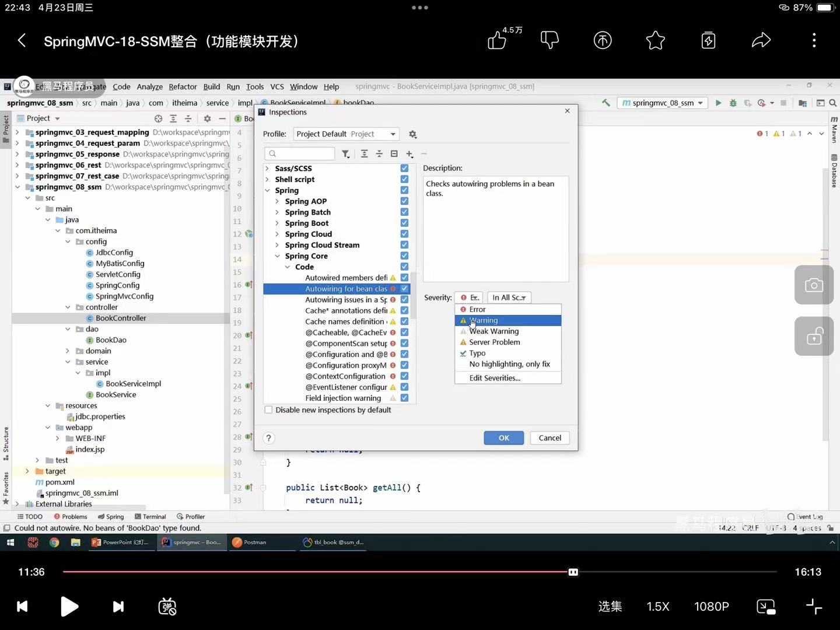
Task: Tap the coin tip icon
Action: pyautogui.click(x=603, y=40)
